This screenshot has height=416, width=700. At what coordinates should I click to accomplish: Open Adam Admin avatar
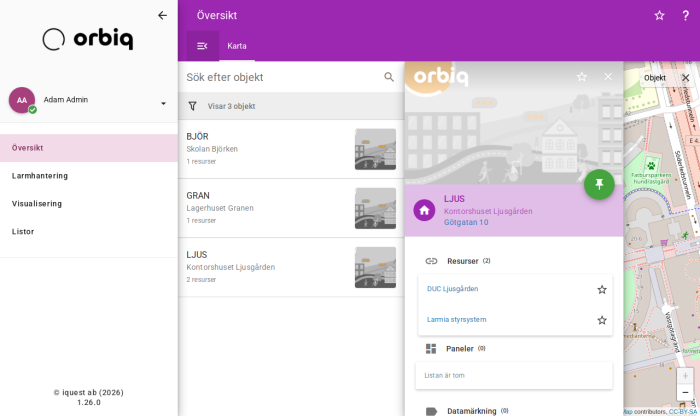(x=22, y=100)
